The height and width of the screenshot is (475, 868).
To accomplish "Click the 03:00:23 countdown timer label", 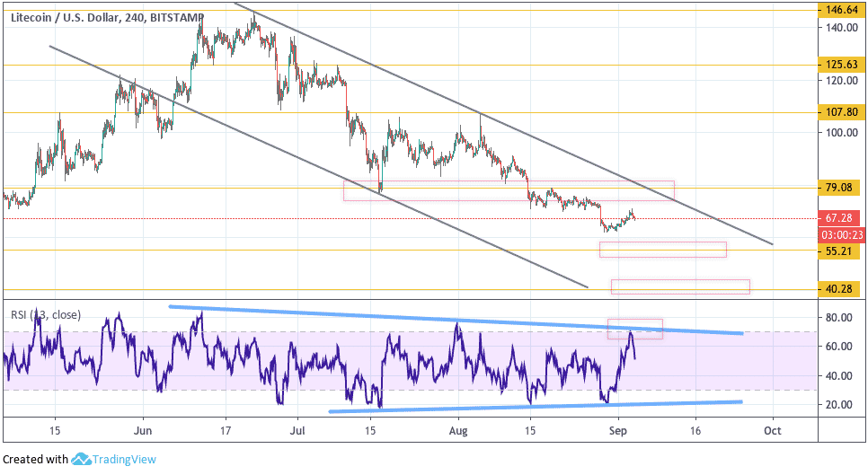I will coord(841,235).
